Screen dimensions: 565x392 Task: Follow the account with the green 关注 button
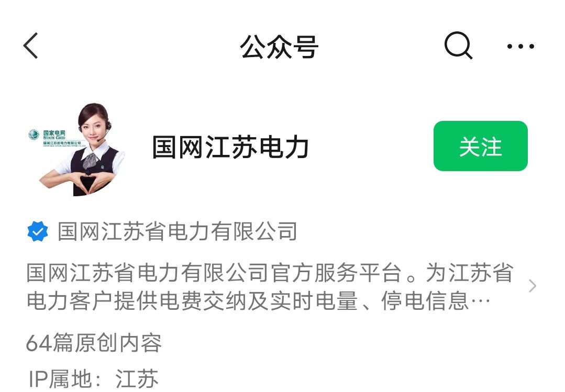(480, 146)
